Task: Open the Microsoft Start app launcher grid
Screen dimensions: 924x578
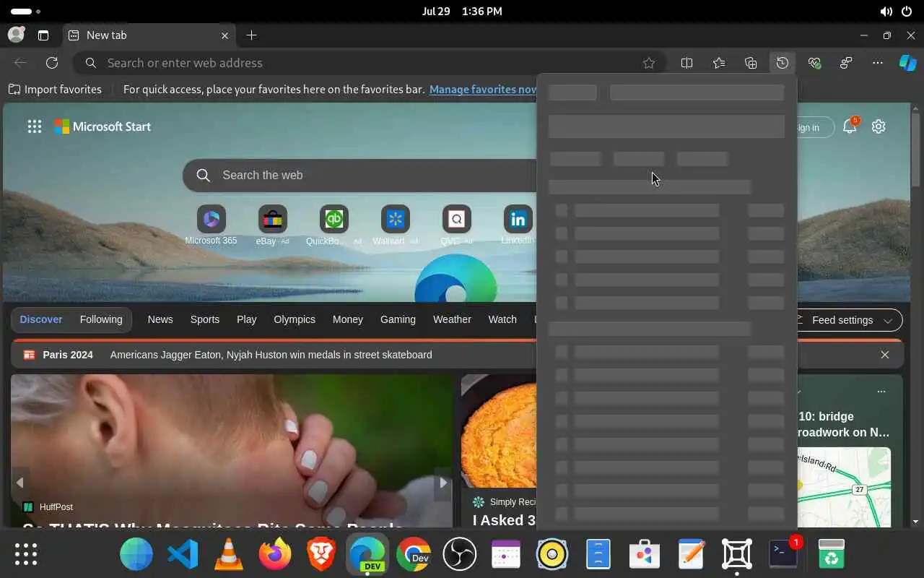Action: tap(34, 126)
